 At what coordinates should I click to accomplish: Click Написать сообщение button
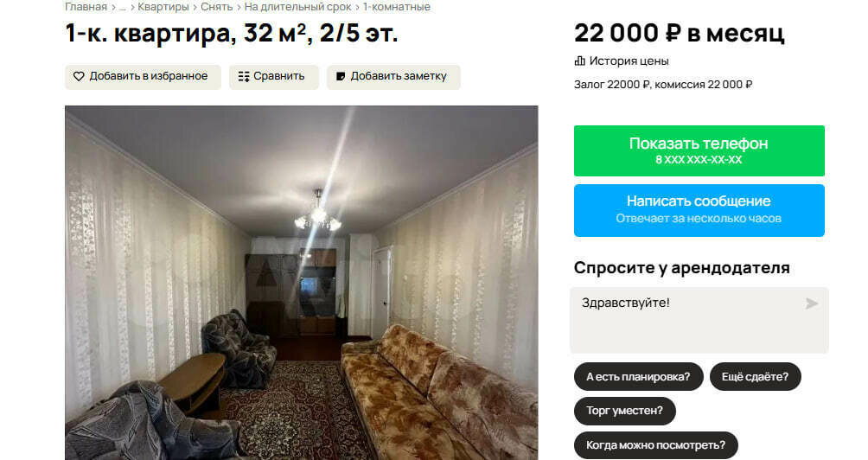(x=699, y=210)
